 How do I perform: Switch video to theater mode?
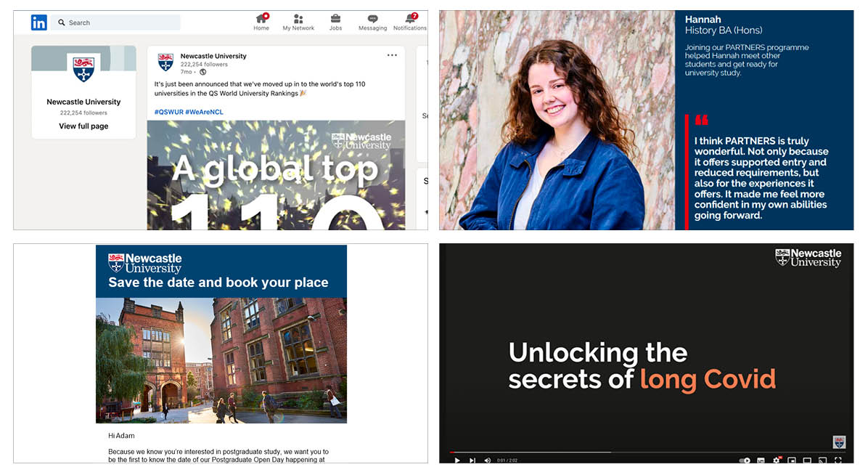pos(807,460)
